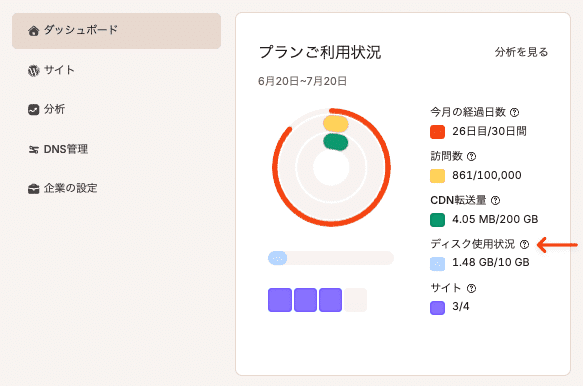Click the empty fourth site block
The height and width of the screenshot is (386, 583).
355,300
